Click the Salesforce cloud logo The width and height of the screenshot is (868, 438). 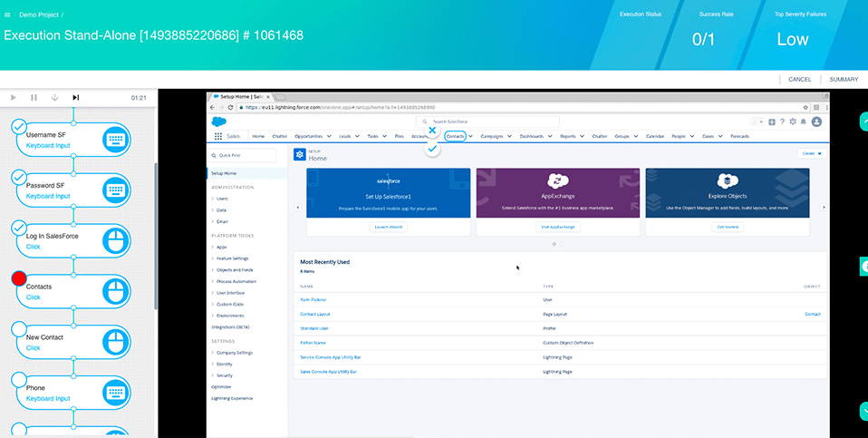[218, 122]
